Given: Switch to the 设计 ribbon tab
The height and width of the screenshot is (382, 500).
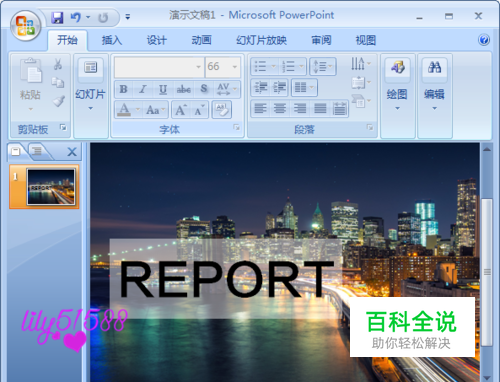Looking at the screenshot, I should 156,40.
